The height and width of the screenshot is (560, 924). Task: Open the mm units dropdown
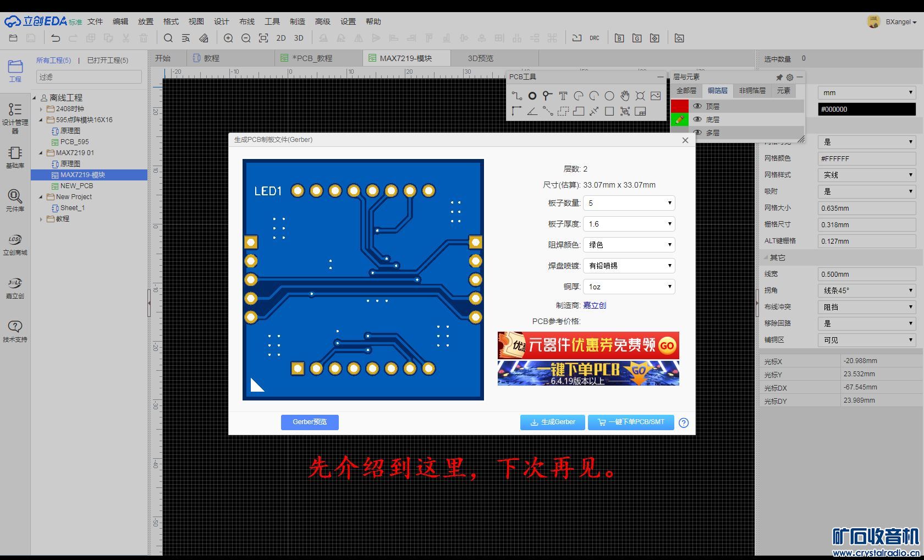(x=867, y=92)
